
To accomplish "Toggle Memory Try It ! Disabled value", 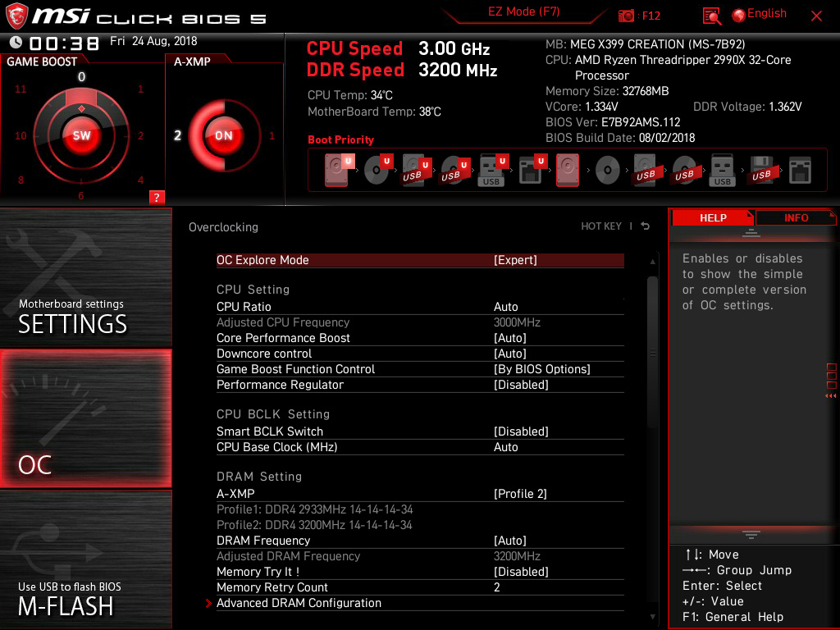I will tap(521, 572).
